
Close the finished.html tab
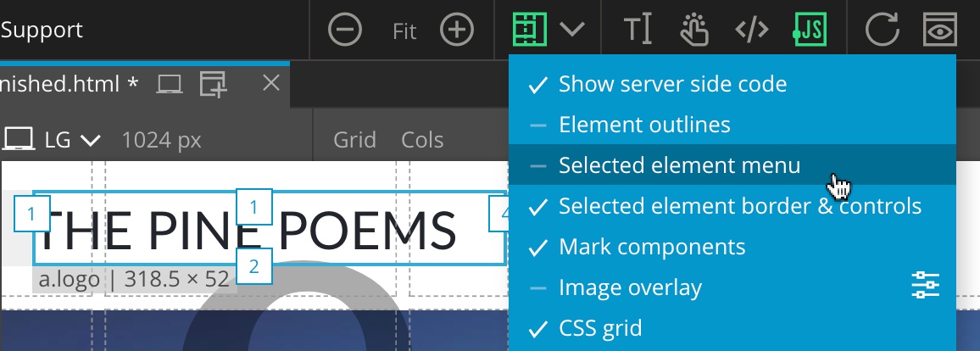pyautogui.click(x=270, y=82)
